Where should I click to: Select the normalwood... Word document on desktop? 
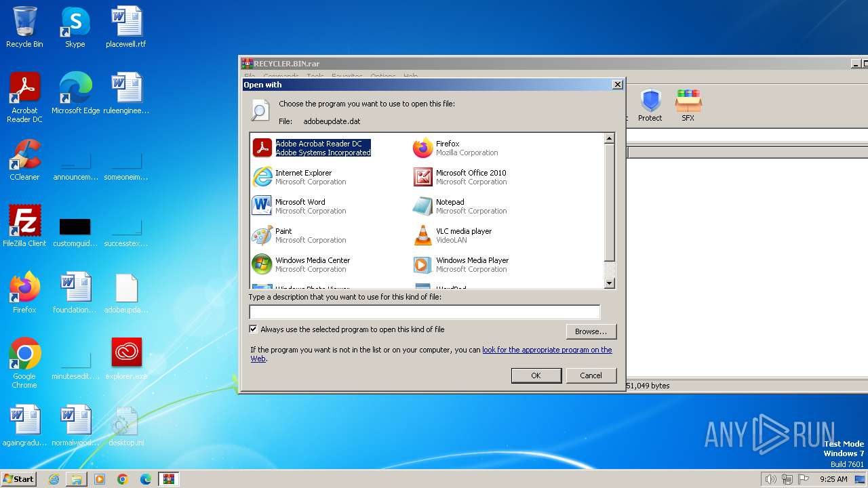pyautogui.click(x=75, y=426)
